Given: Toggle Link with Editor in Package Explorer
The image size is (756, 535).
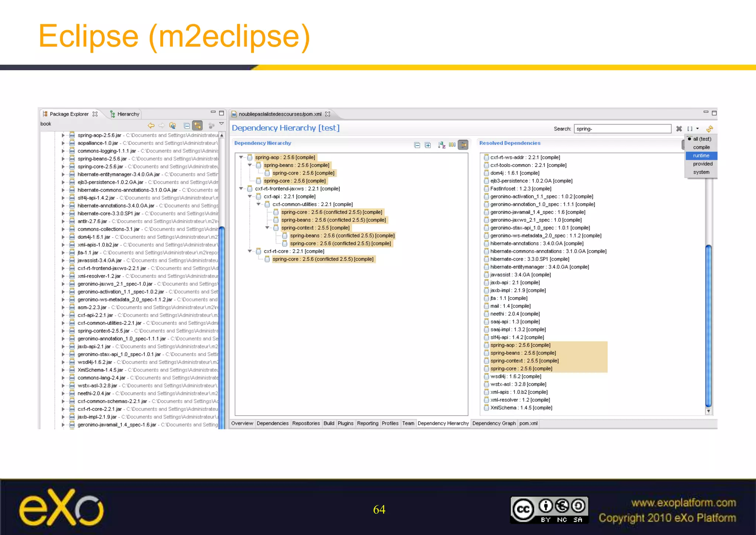Looking at the screenshot, I should [198, 126].
